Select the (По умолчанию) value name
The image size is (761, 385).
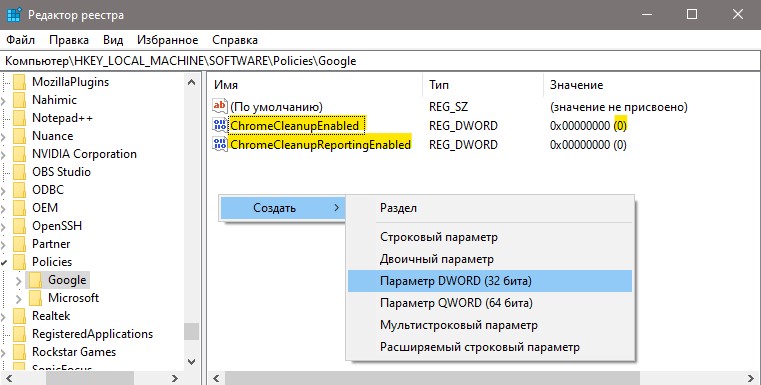(276, 107)
